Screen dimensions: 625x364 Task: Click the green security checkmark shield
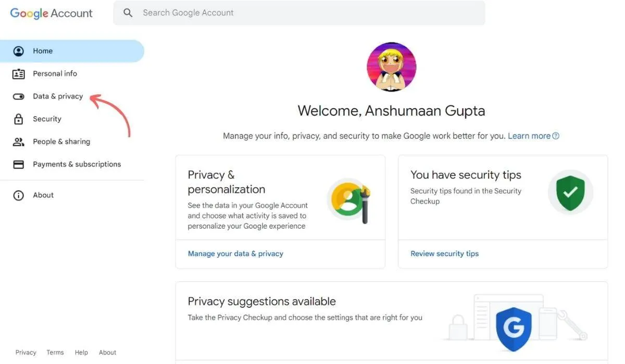tap(570, 192)
